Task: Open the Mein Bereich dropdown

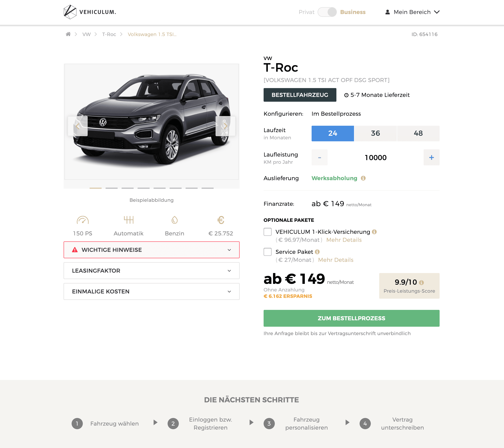Action: 412,12
